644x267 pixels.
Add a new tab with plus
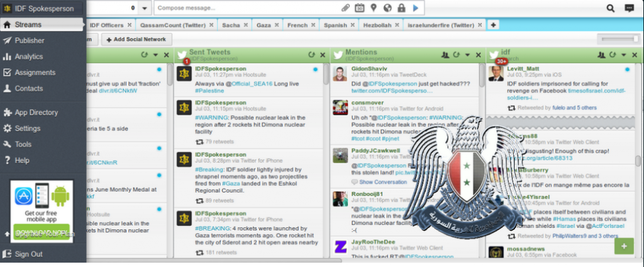[493, 25]
